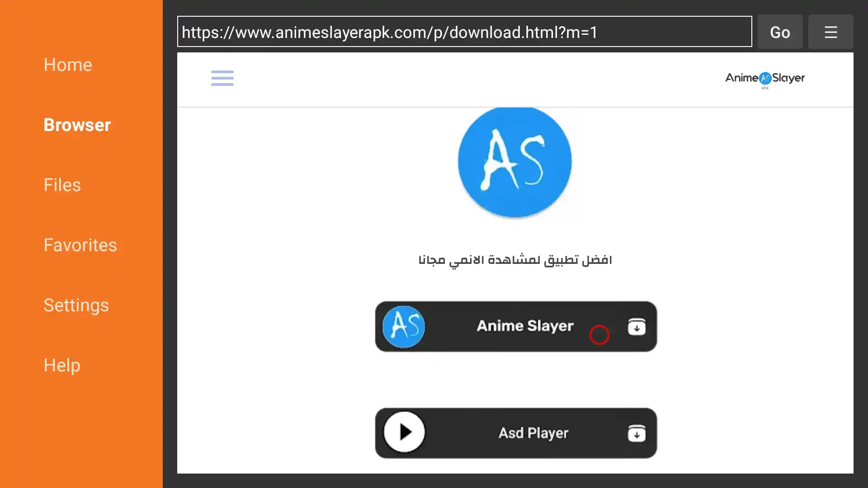This screenshot has height=488, width=868.
Task: Click the large blue AS app logo
Action: [515, 162]
